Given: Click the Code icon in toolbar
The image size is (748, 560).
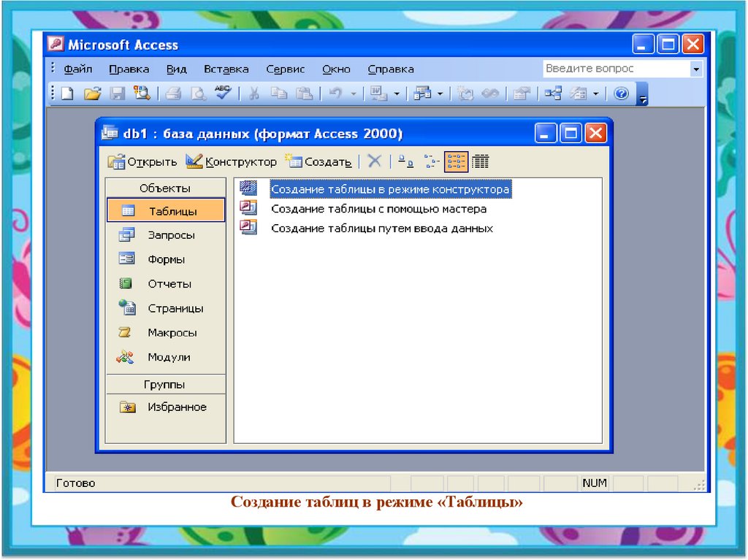Looking at the screenshot, I should click(x=465, y=93).
